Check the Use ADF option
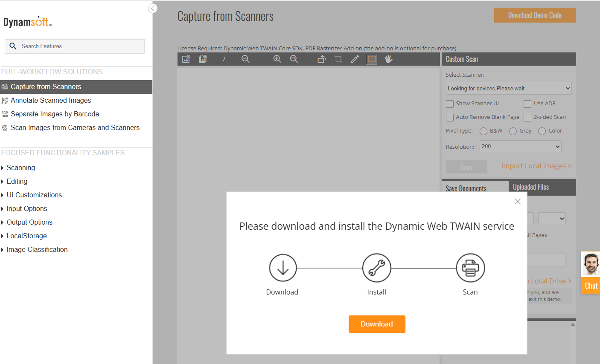Viewport: 600px width, 364px height. pos(527,104)
